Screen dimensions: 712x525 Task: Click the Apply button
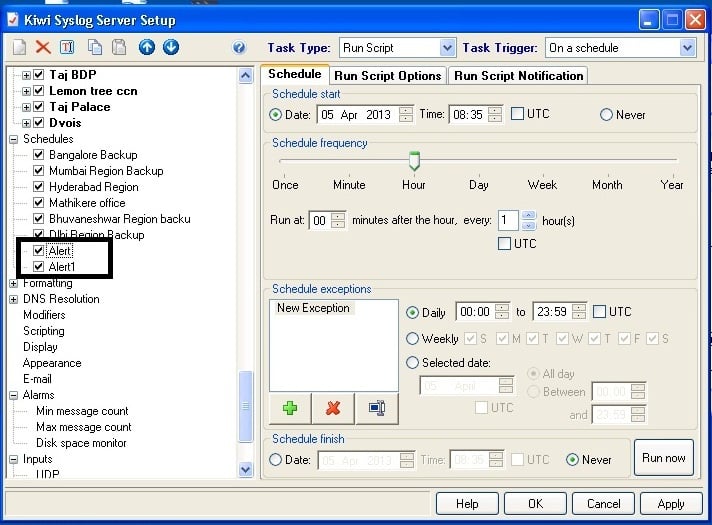(x=671, y=504)
